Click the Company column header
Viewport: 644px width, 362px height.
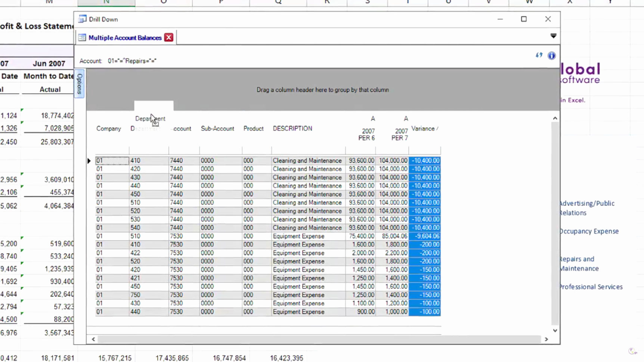(108, 128)
